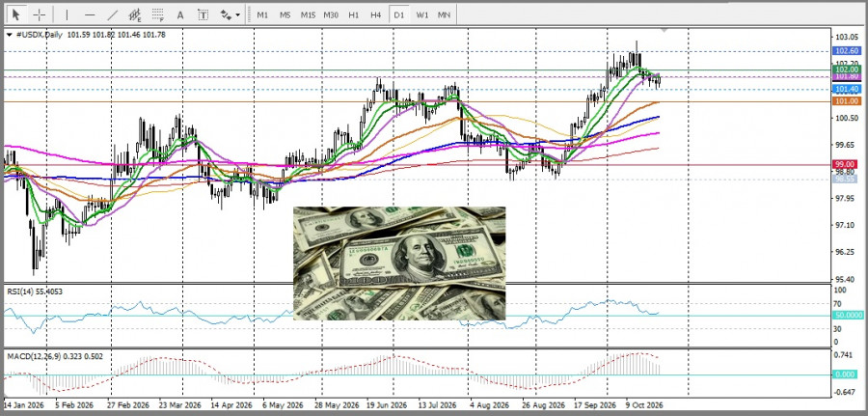Switch to the M1 timeframe
Image resolution: width=868 pixels, height=416 pixels.
click(262, 14)
